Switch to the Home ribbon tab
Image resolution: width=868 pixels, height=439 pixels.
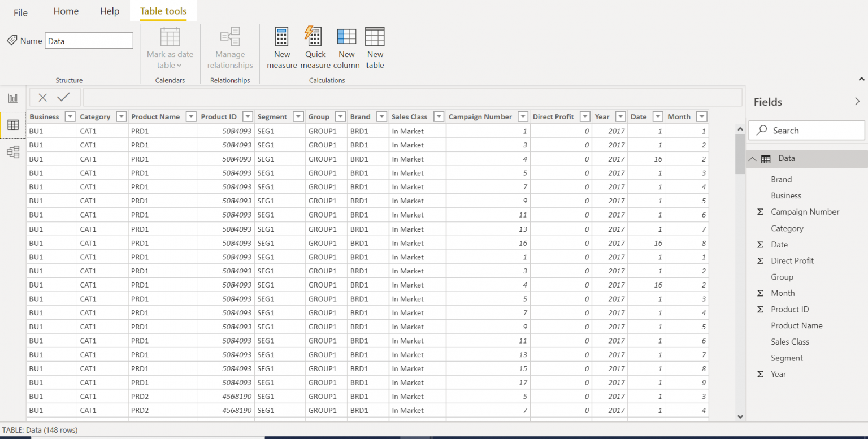66,11
